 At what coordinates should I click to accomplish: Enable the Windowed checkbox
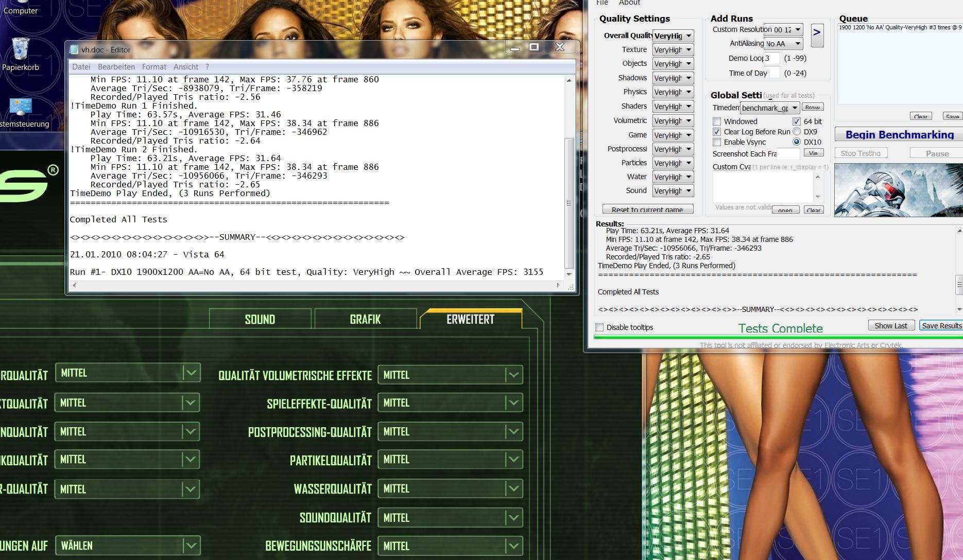(x=717, y=121)
